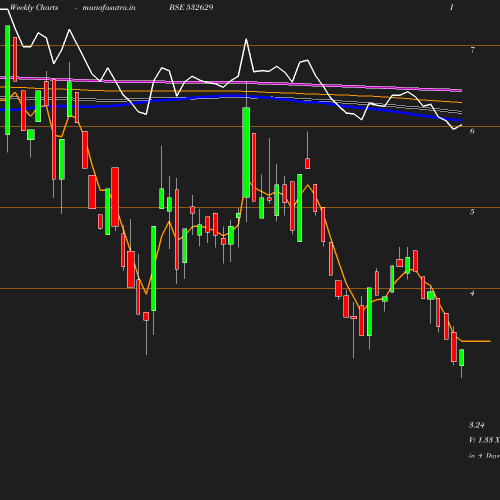Viewport: 500px width, 500px height.
Task: Click the price axis label '7'
Action: point(472,50)
